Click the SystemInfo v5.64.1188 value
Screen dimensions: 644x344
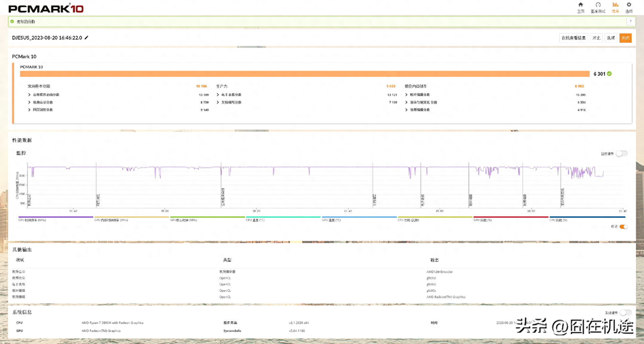(x=297, y=331)
